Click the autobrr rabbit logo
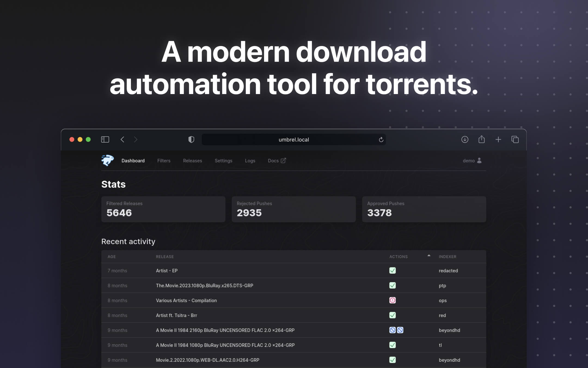Screen dimensions: 588x368 [107, 161]
